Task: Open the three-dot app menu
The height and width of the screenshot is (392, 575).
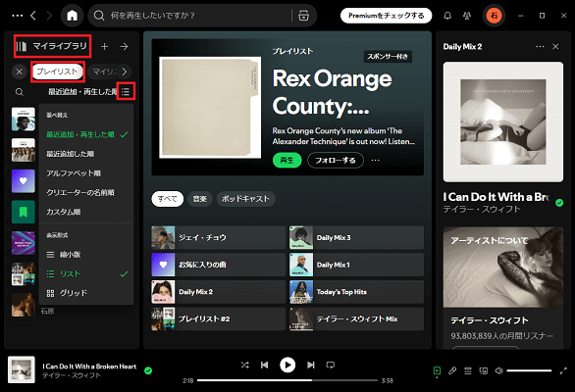Action: coord(18,16)
